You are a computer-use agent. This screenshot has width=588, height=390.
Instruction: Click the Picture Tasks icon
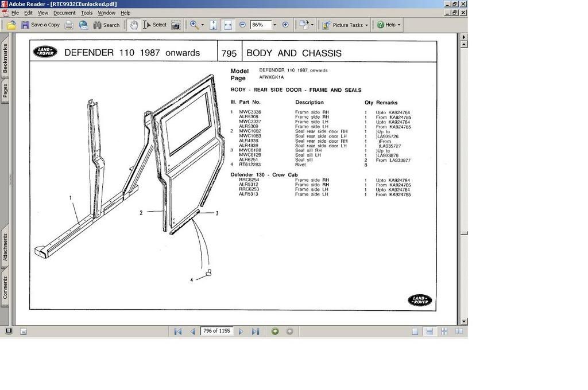[326, 25]
